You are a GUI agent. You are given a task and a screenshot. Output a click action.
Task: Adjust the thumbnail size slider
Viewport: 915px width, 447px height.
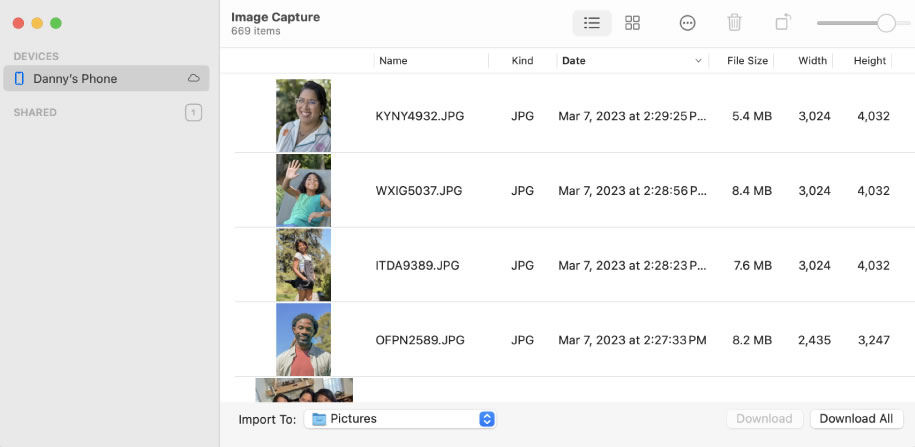point(885,23)
